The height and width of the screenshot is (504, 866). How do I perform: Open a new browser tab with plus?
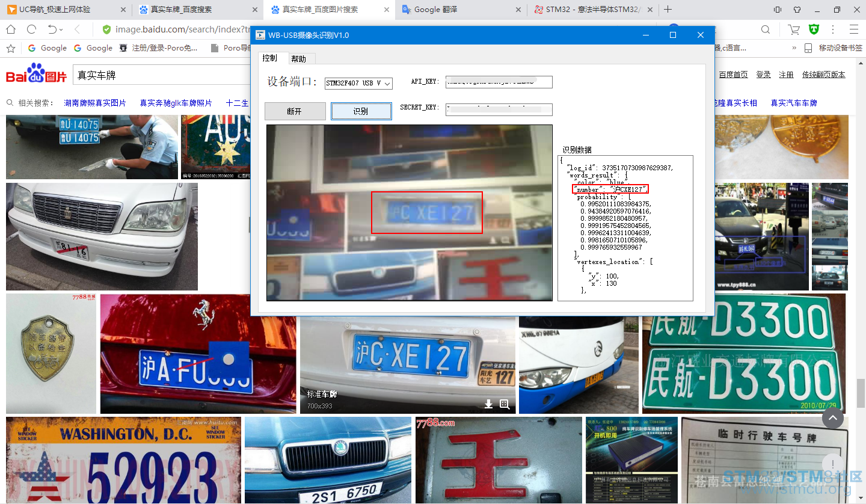tap(668, 10)
